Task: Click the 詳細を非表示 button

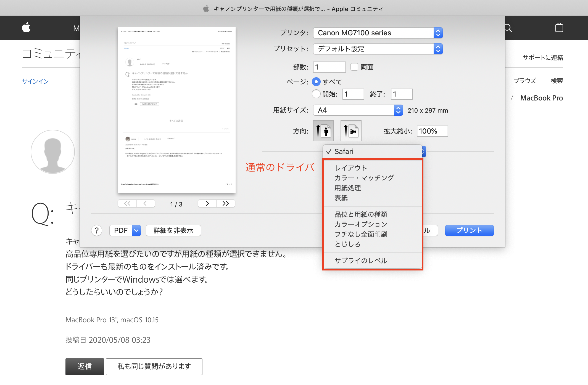Action: click(x=173, y=230)
